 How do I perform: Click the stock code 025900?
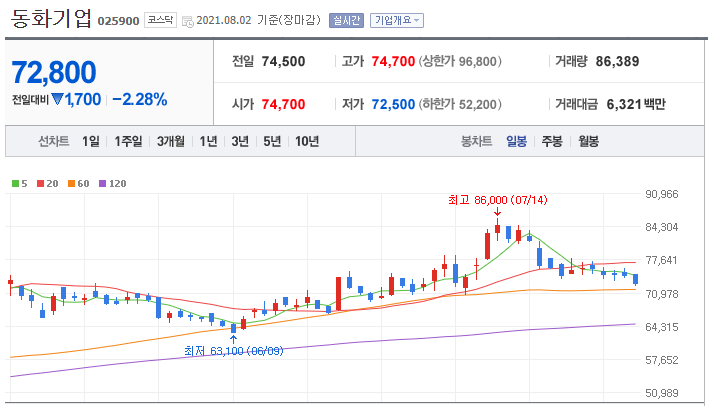click(x=118, y=21)
